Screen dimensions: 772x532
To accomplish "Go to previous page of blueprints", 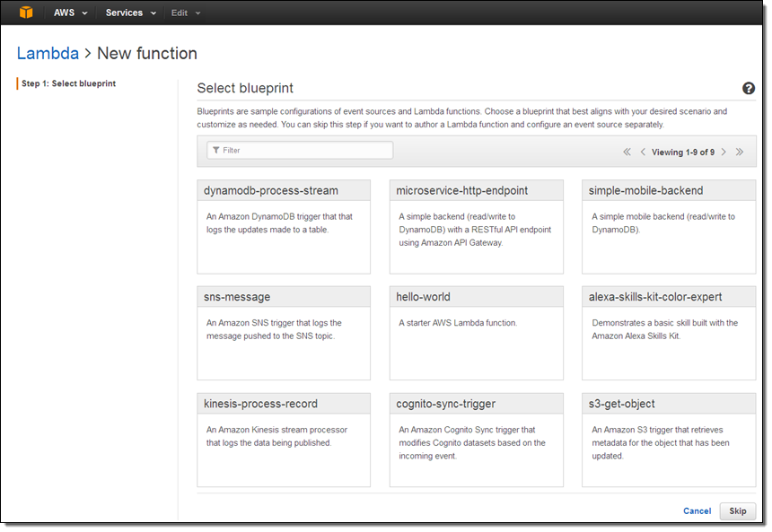I will click(643, 152).
